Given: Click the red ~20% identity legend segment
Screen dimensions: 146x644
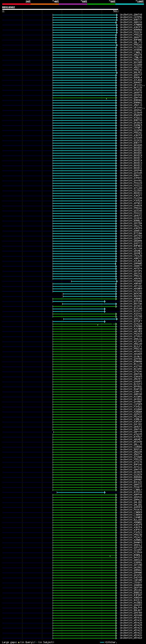Looking at the screenshot, I should 16,4.
